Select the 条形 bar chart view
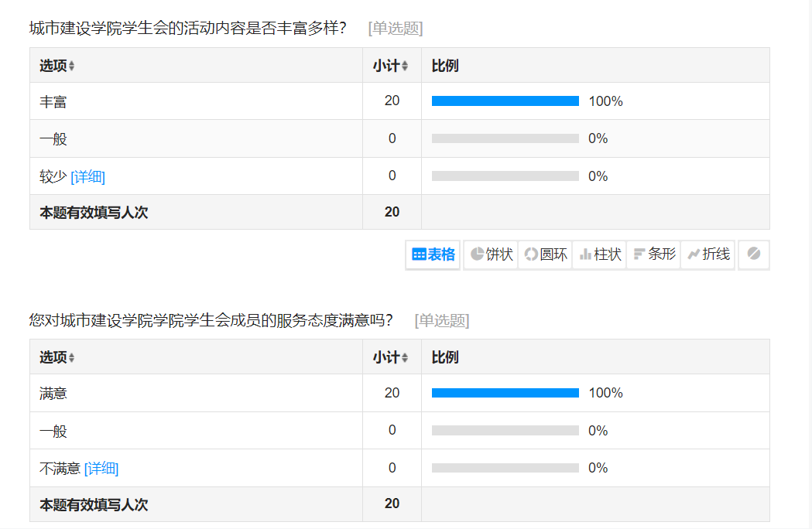Viewport: 812px width, 529px height. (654, 254)
